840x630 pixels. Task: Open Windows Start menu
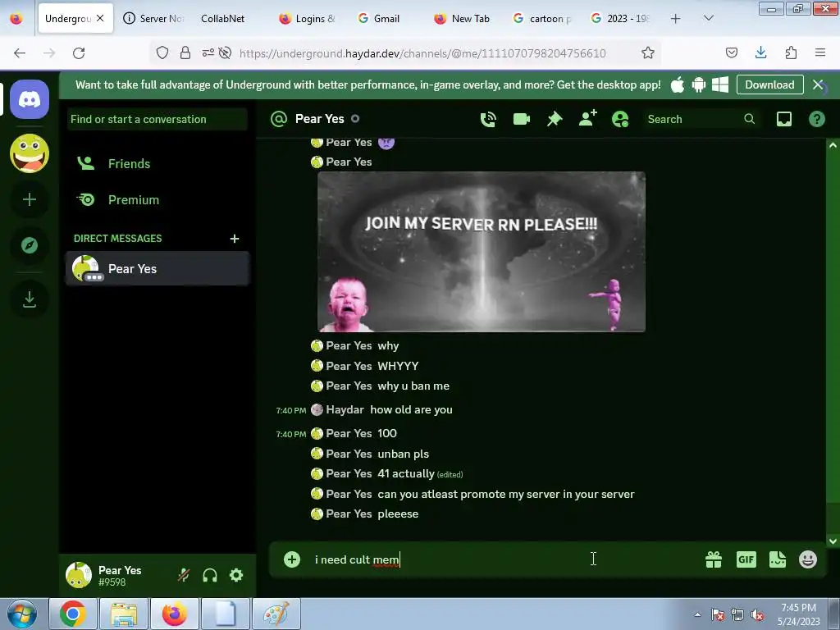pyautogui.click(x=21, y=614)
